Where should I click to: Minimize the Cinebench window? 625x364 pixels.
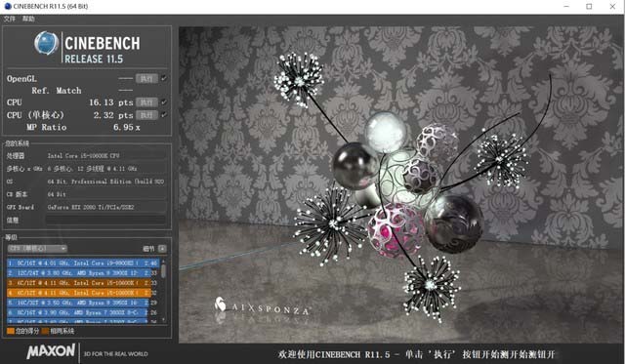tap(566, 7)
